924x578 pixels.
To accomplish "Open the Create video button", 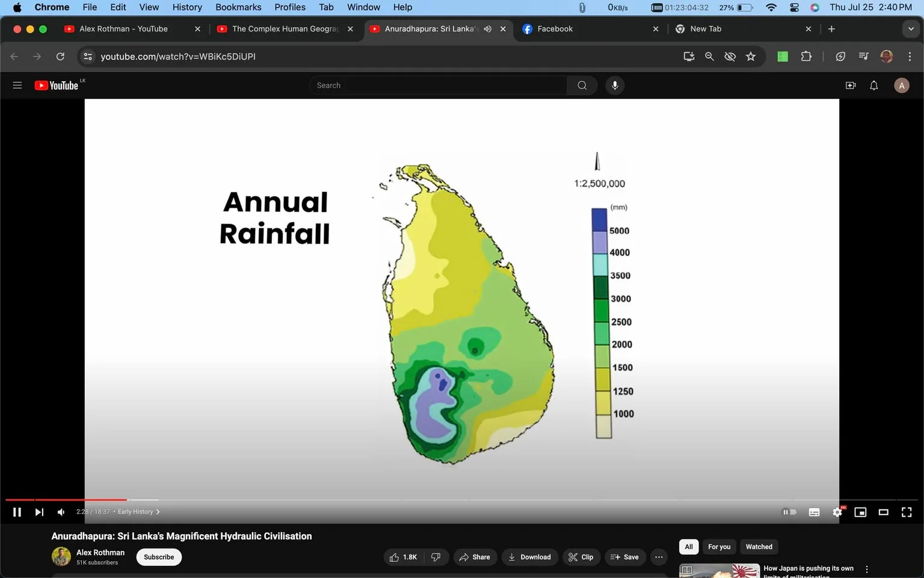I will click(x=851, y=85).
